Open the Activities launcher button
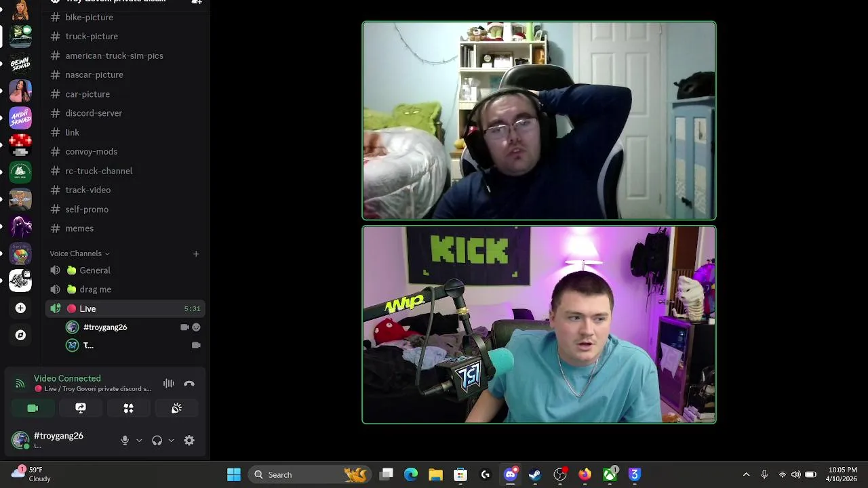This screenshot has width=868, height=488. tap(128, 408)
